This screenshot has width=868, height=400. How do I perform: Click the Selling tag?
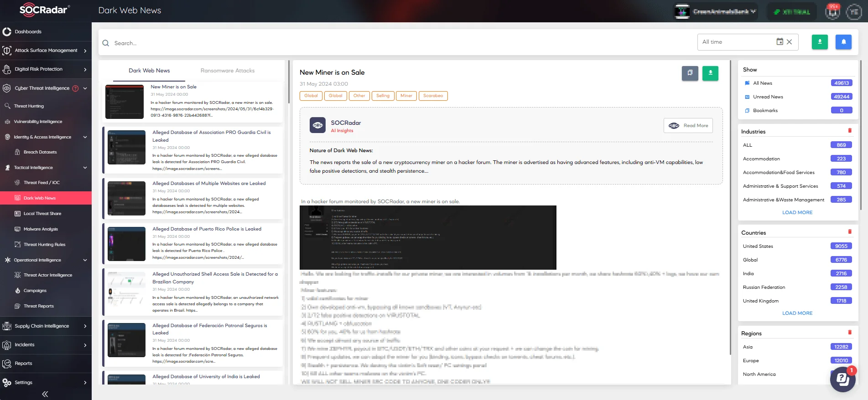click(x=383, y=96)
